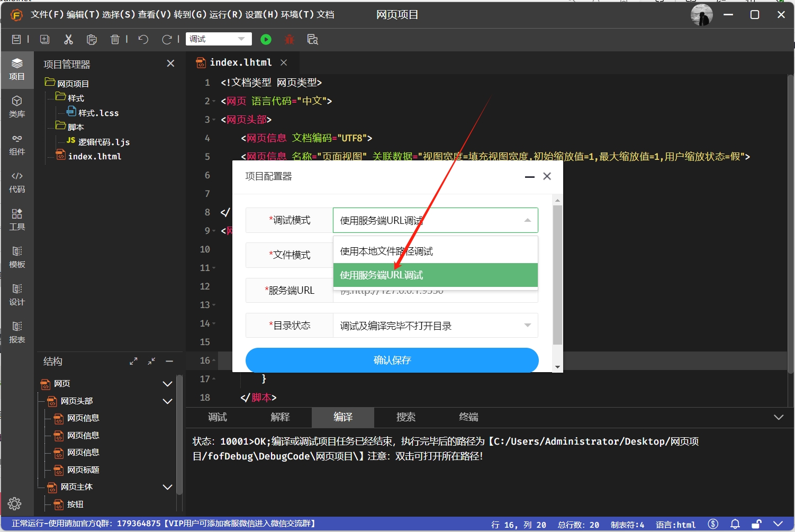This screenshot has height=532, width=795.
Task: Click the trash delete icon
Action: click(x=115, y=39)
